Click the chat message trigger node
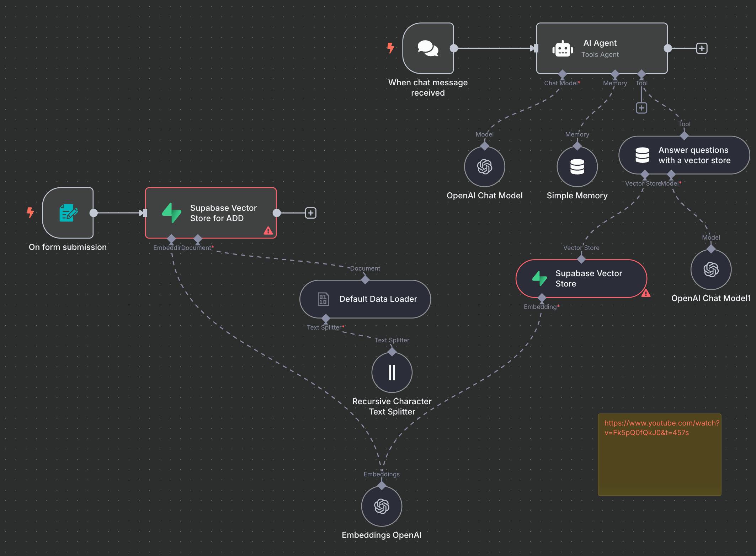 [x=428, y=48]
